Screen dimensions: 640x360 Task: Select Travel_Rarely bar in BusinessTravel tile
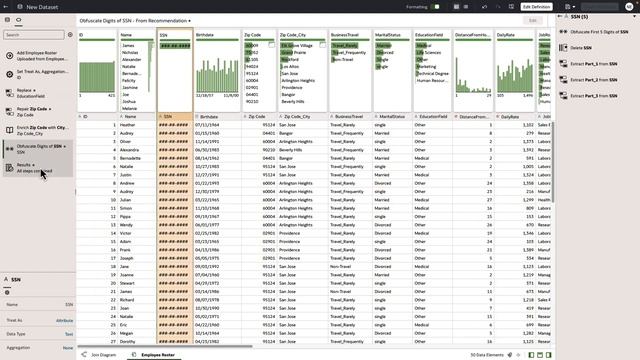[x=344, y=46]
